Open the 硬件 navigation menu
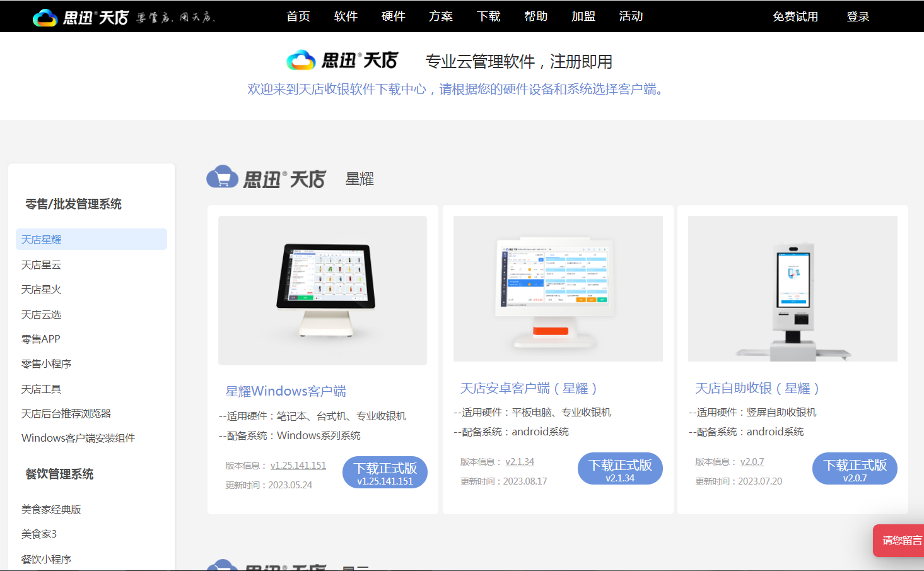924x571 pixels. tap(393, 16)
